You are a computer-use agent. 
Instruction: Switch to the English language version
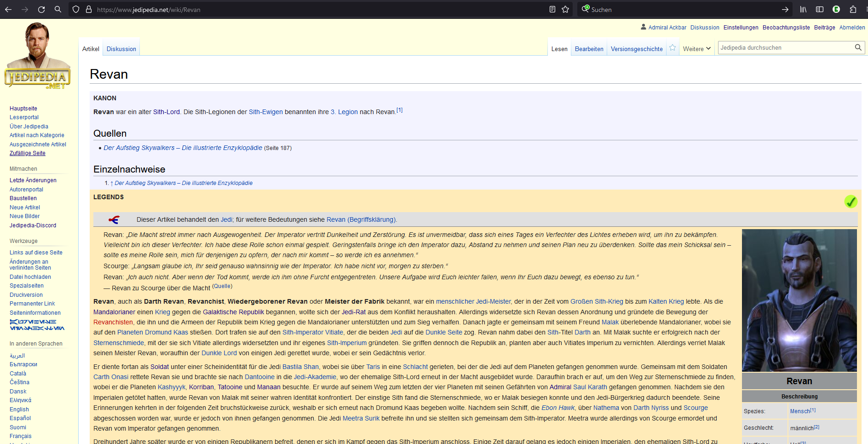(19, 409)
